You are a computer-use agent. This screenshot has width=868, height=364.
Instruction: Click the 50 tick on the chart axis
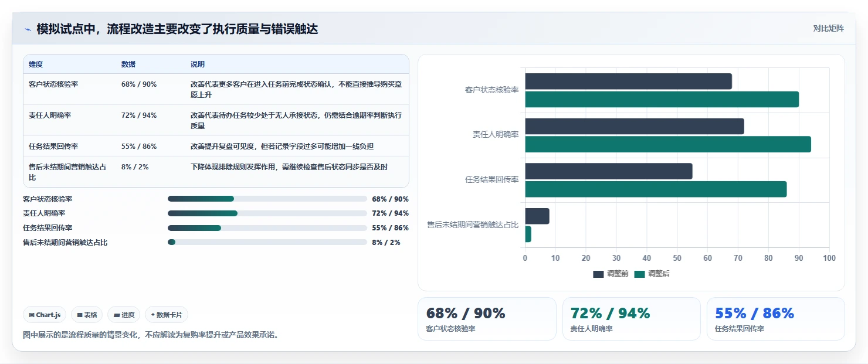677,258
